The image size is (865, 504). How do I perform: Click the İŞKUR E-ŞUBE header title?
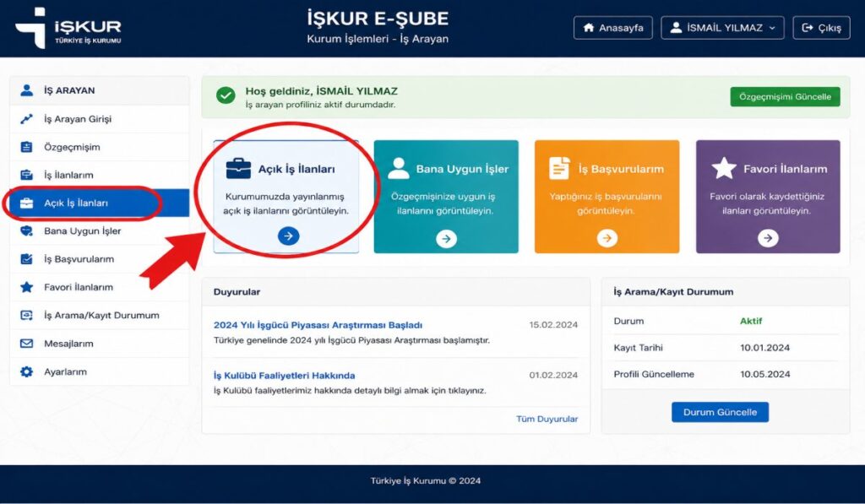click(x=378, y=19)
